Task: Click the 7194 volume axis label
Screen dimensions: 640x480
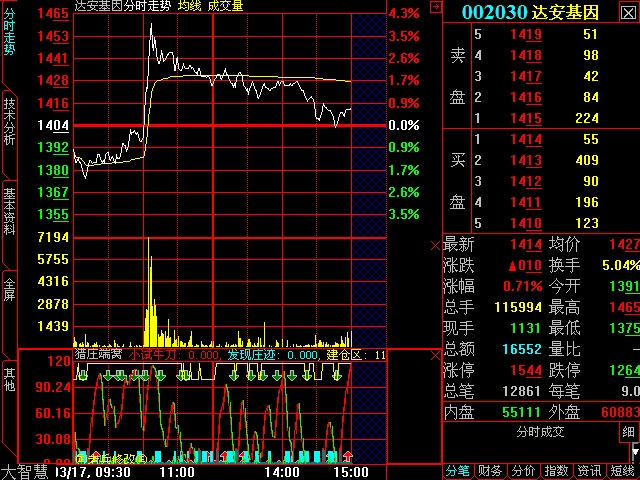Action: point(53,237)
